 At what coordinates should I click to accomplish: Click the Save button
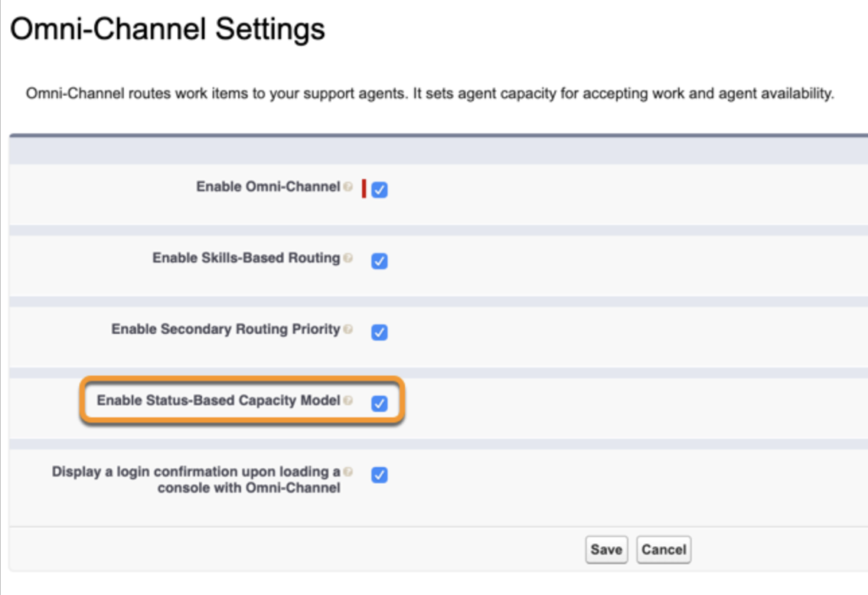[x=606, y=549]
